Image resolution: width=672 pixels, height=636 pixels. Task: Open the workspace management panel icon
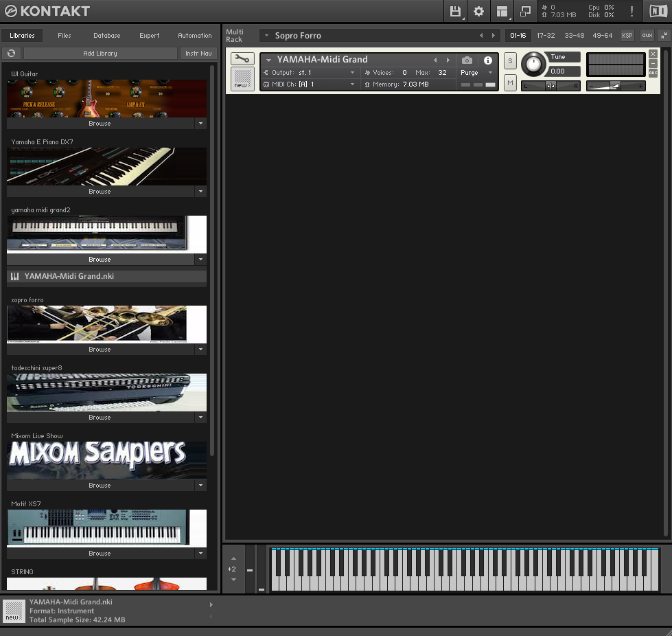pos(502,11)
